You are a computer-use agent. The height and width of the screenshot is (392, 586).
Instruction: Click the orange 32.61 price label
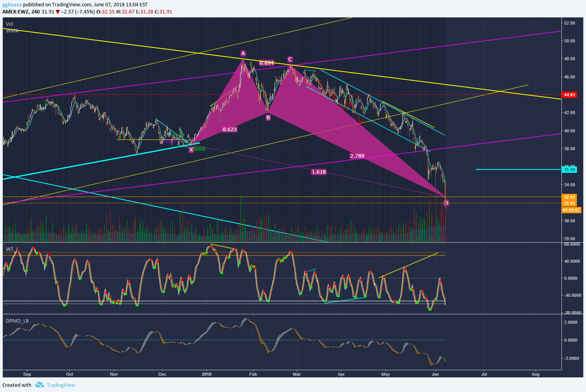pos(569,197)
